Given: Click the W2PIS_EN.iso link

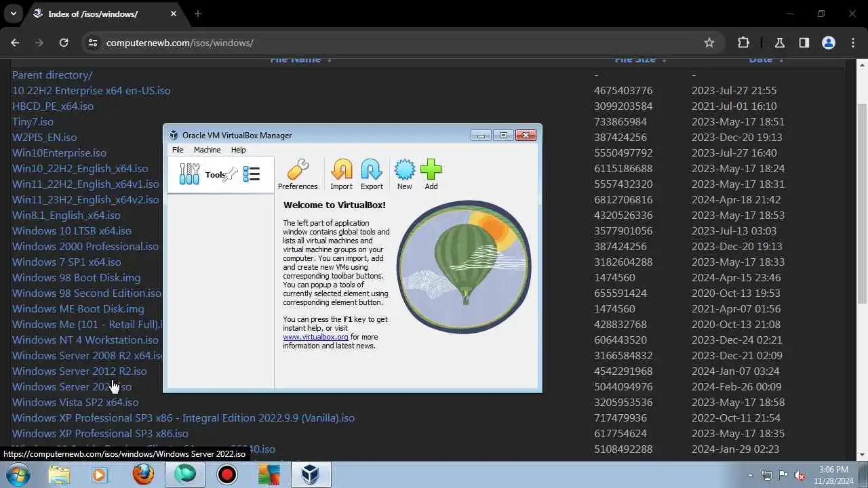Looking at the screenshot, I should (44, 138).
